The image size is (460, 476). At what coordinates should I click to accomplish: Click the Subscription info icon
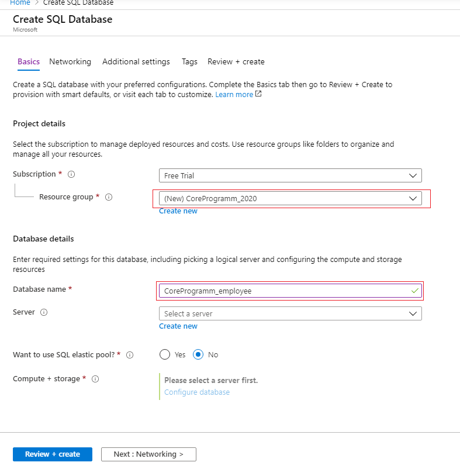72,174
